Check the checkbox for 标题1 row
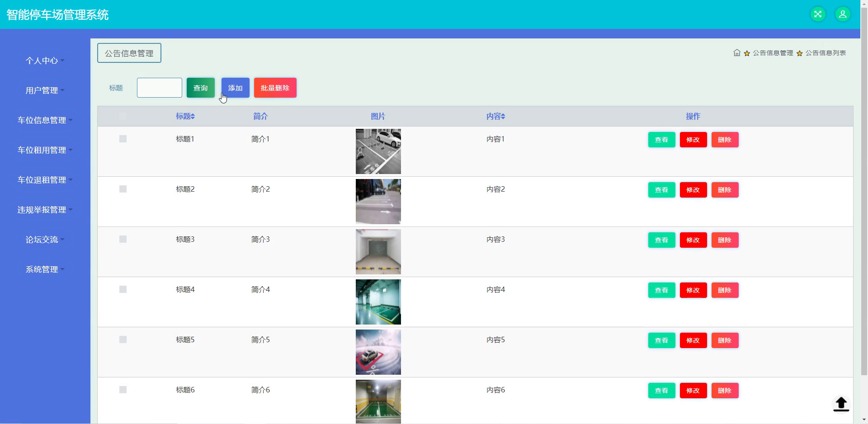 click(x=123, y=139)
